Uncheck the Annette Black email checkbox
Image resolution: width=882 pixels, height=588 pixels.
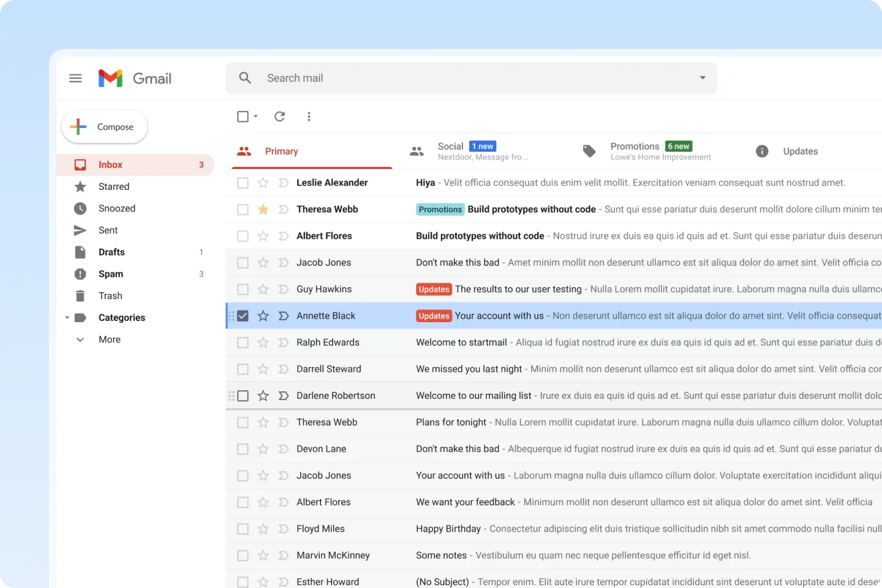243,316
